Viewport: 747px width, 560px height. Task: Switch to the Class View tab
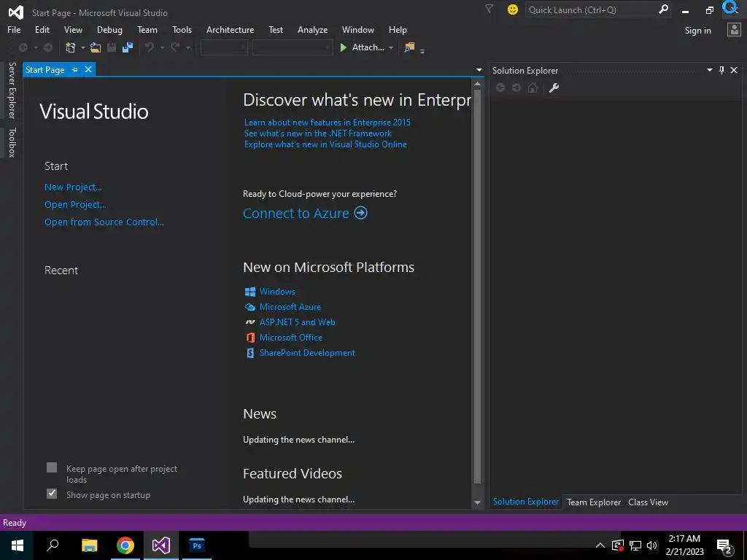(x=648, y=502)
